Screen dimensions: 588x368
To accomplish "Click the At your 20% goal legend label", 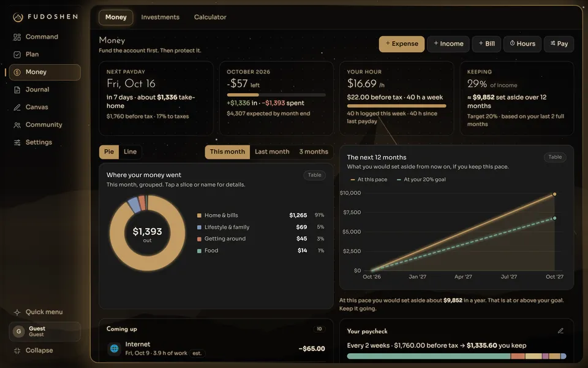I will pos(424,180).
